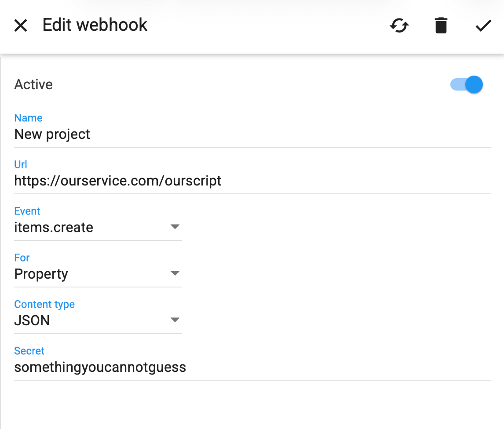504x429 pixels.
Task: Close the Edit webhook dialog
Action: pos(21,25)
